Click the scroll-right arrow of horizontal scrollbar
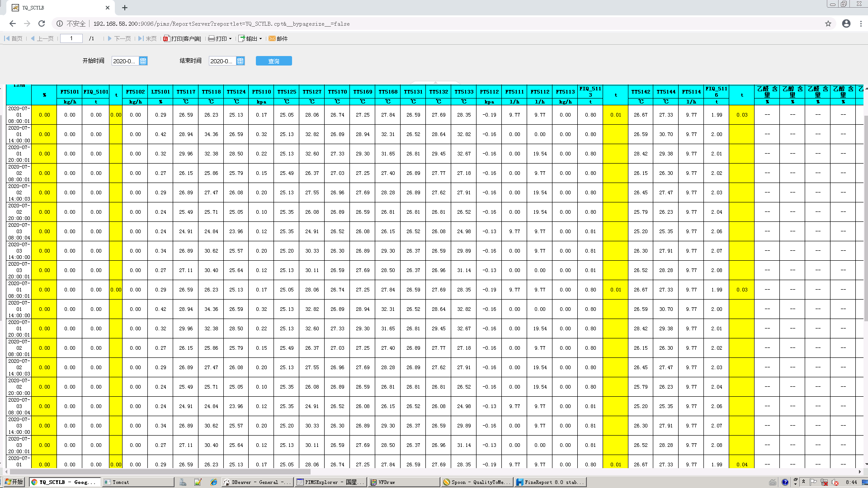Viewport: 868px width, 488px height. [859, 472]
